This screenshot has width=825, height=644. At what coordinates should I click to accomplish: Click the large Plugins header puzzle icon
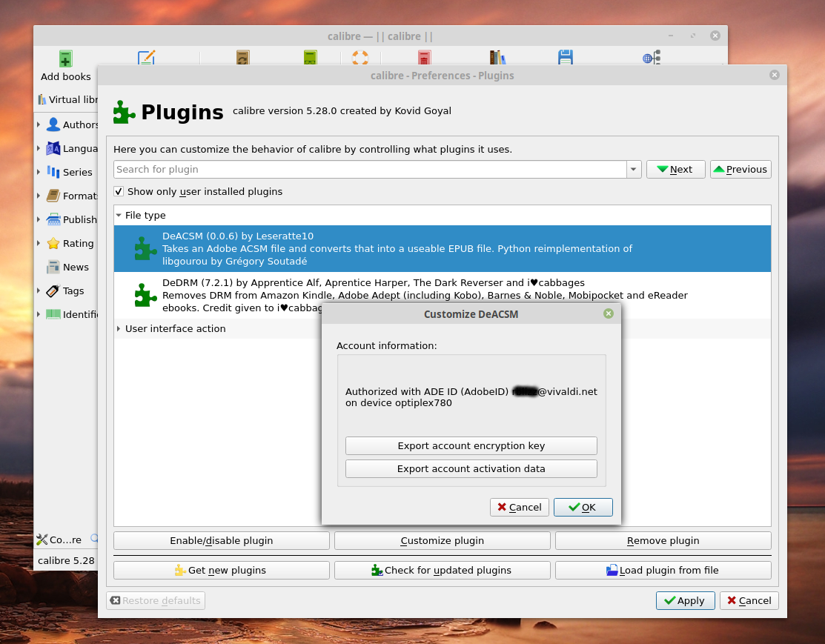125,112
